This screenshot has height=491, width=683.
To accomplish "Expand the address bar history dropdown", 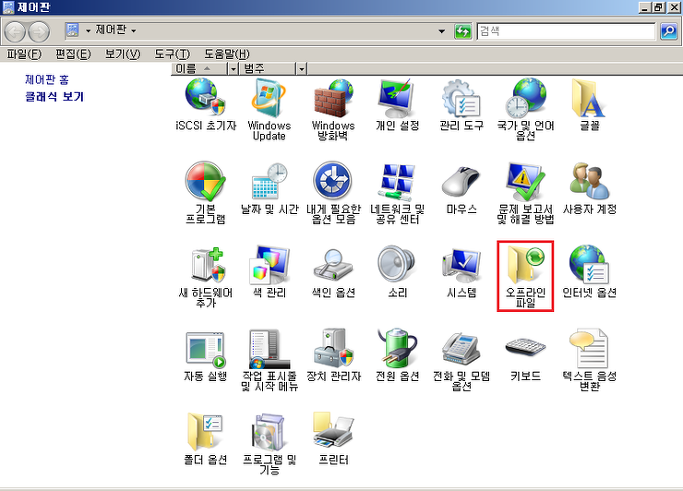I will tap(442, 31).
